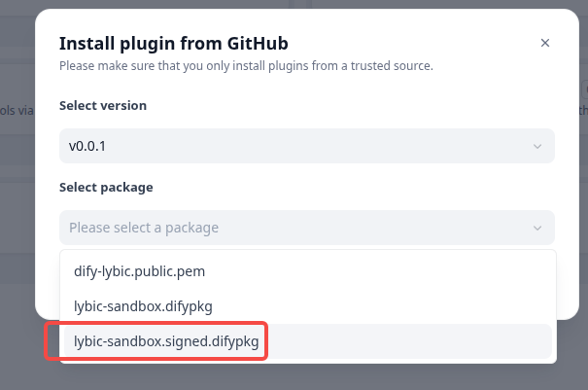Click the 'v0.0.1' text in the version field
This screenshot has width=588, height=390.
tap(88, 146)
